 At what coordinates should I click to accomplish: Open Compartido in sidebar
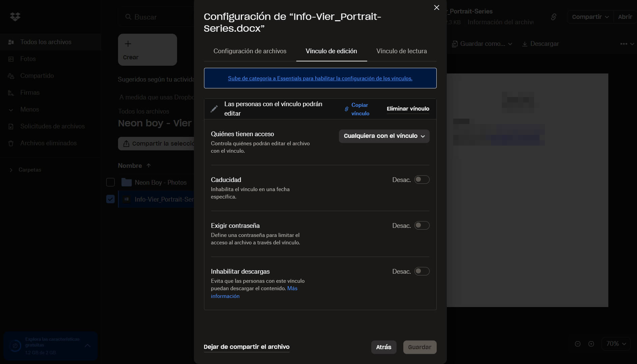(51, 76)
